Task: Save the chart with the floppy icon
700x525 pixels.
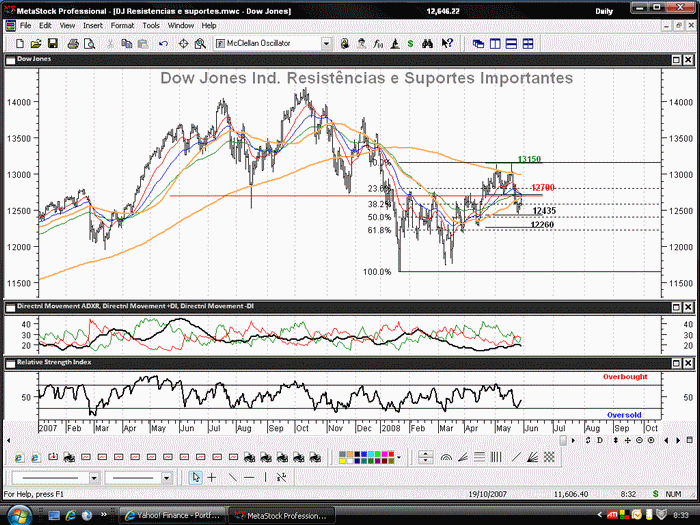Action: (x=53, y=44)
